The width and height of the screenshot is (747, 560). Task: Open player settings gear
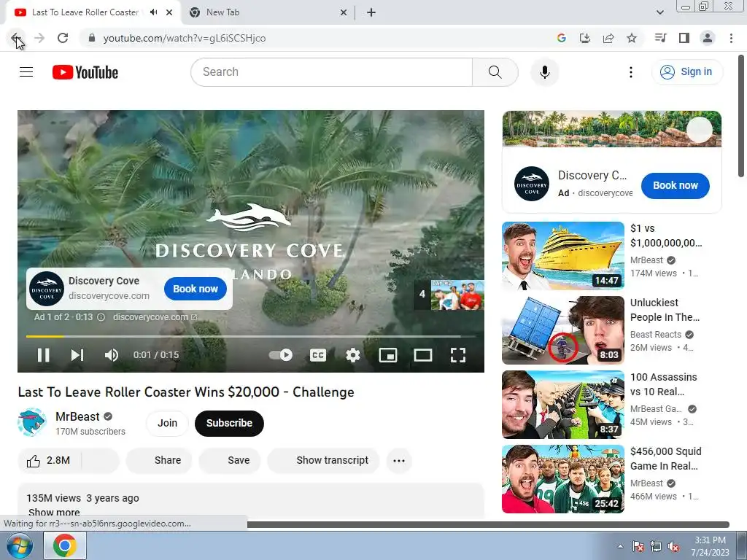tap(353, 355)
